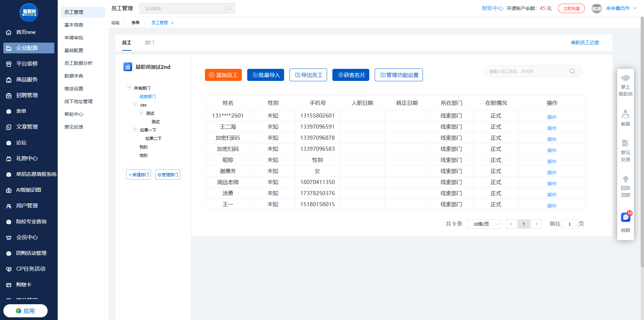Viewport: 644px width, 320px height.
Task: Click the 回到顶部 arrow icon
Action: pos(626,179)
